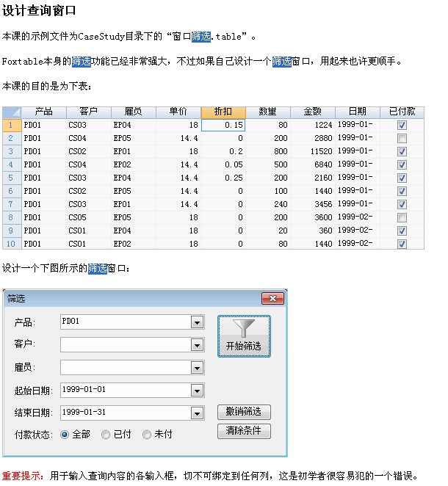Expand the 起始日期 date picker
448x486 pixels.
tap(196, 391)
